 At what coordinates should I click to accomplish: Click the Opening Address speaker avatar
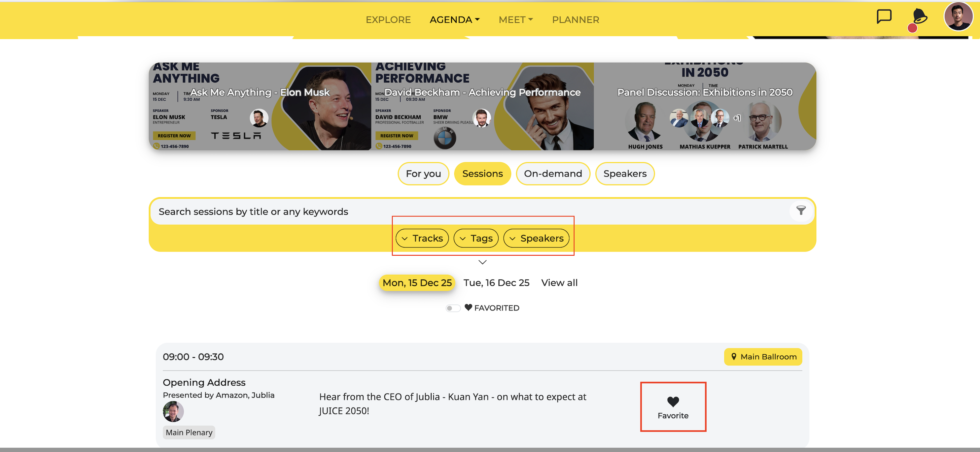(173, 411)
